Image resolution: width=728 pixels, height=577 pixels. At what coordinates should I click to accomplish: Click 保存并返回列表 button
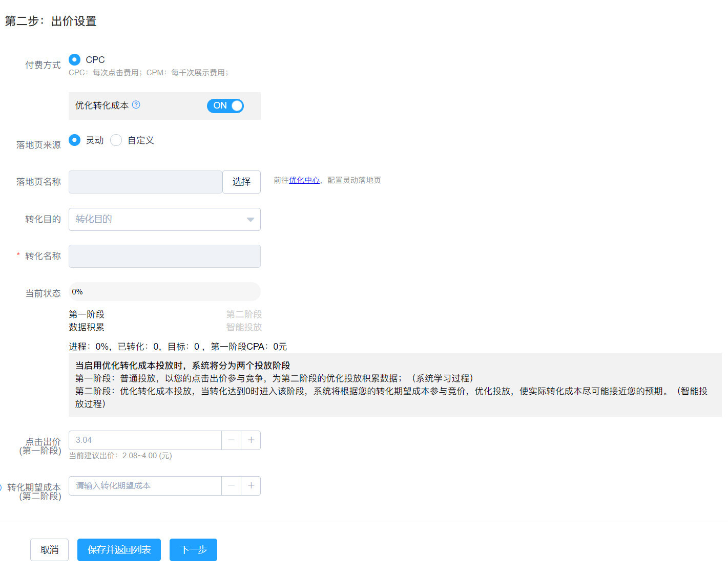pyautogui.click(x=119, y=550)
